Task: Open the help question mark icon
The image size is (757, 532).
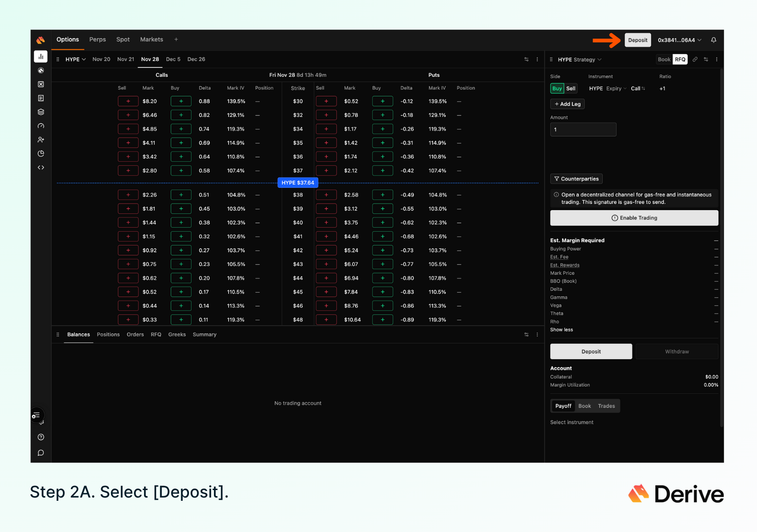Action: [41, 437]
